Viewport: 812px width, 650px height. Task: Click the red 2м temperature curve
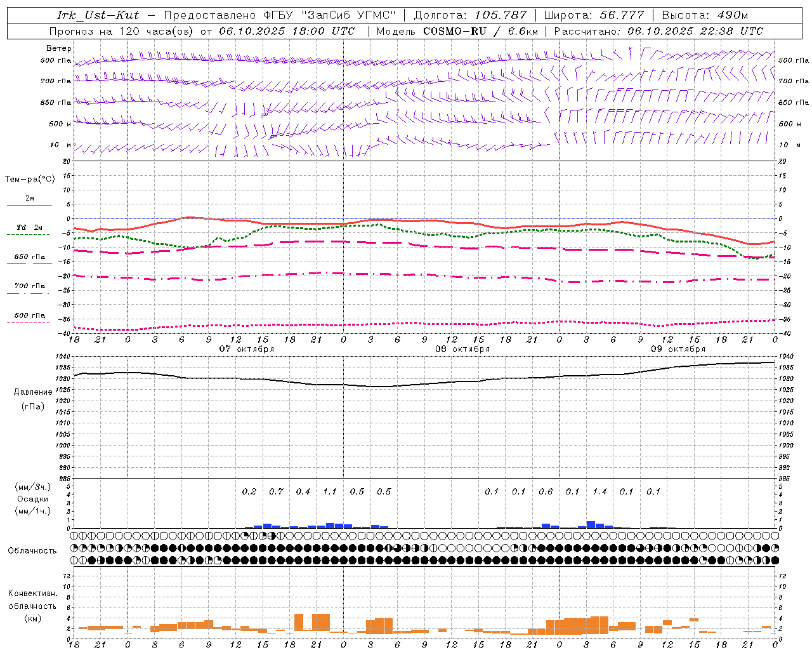(x=424, y=222)
